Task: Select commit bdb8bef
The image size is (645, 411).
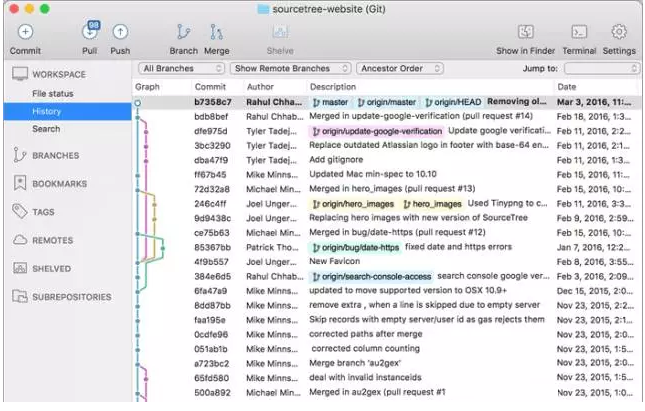Action: [386, 116]
